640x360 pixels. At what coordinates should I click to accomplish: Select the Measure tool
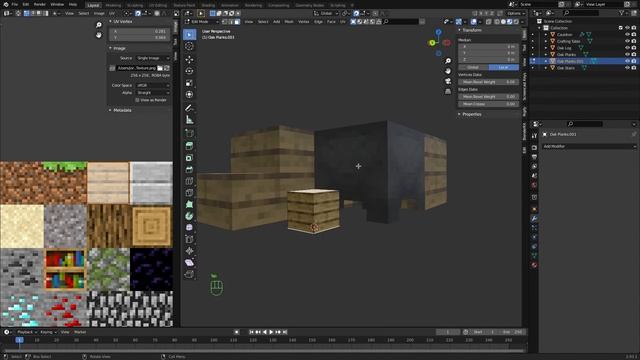[189, 120]
